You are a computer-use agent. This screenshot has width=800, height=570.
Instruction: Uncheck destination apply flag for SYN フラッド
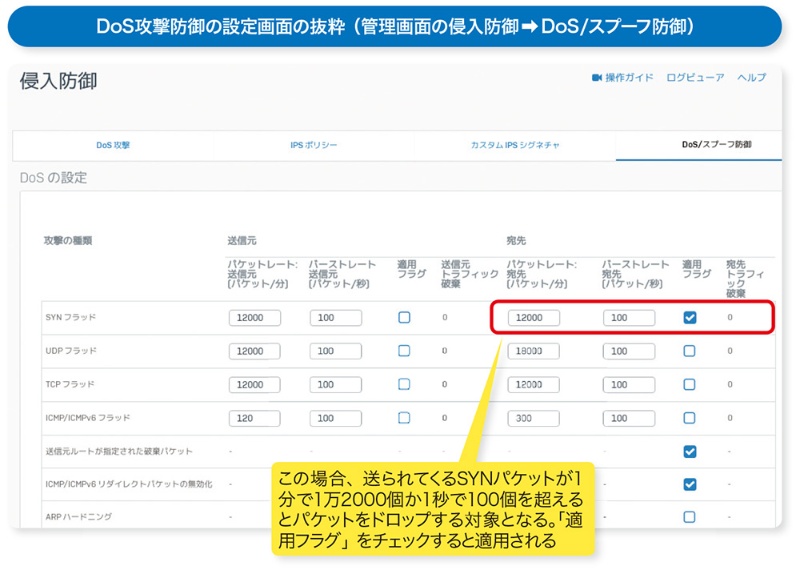[690, 317]
